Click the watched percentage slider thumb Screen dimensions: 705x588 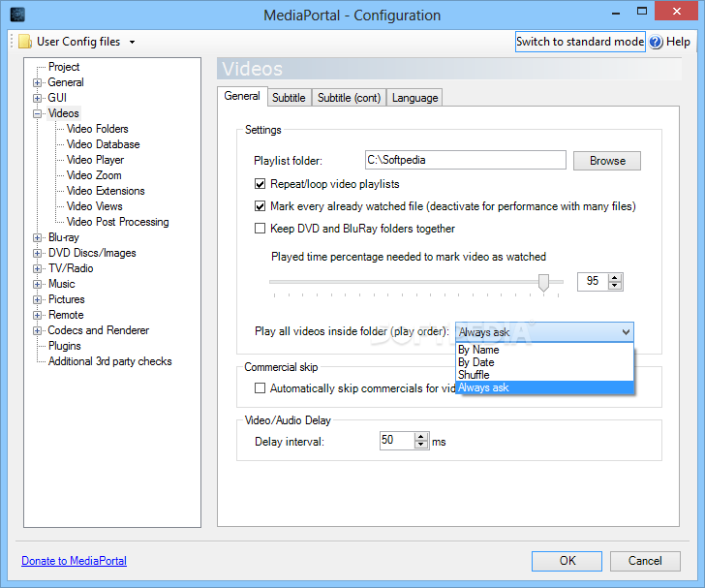coord(543,283)
